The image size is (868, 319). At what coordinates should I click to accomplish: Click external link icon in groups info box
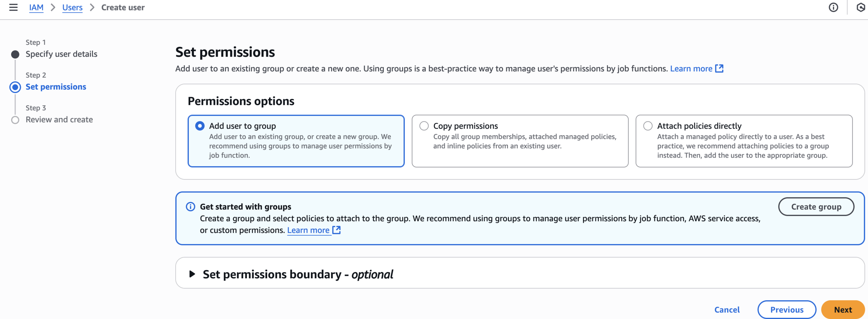pyautogui.click(x=336, y=230)
